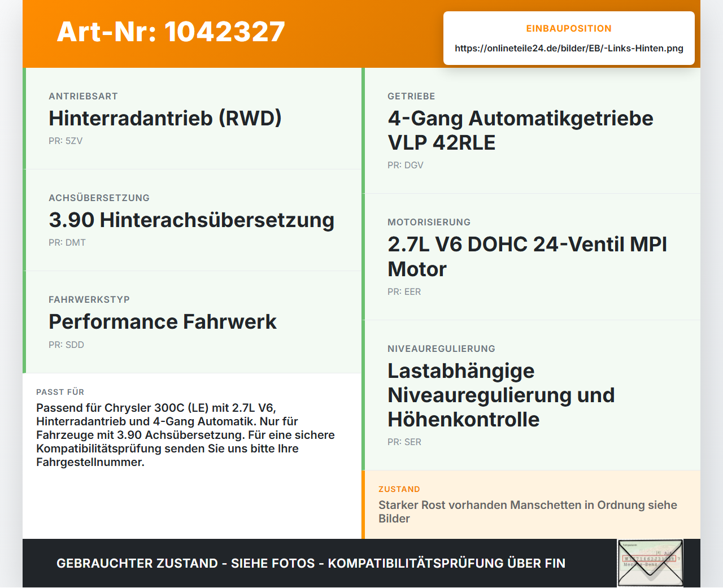Image resolution: width=723 pixels, height=588 pixels.
Task: Click the FAHRWERKSTYP label
Action: (89, 299)
